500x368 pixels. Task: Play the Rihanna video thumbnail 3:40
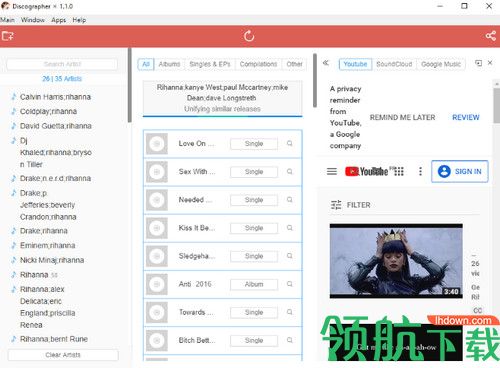point(396,261)
